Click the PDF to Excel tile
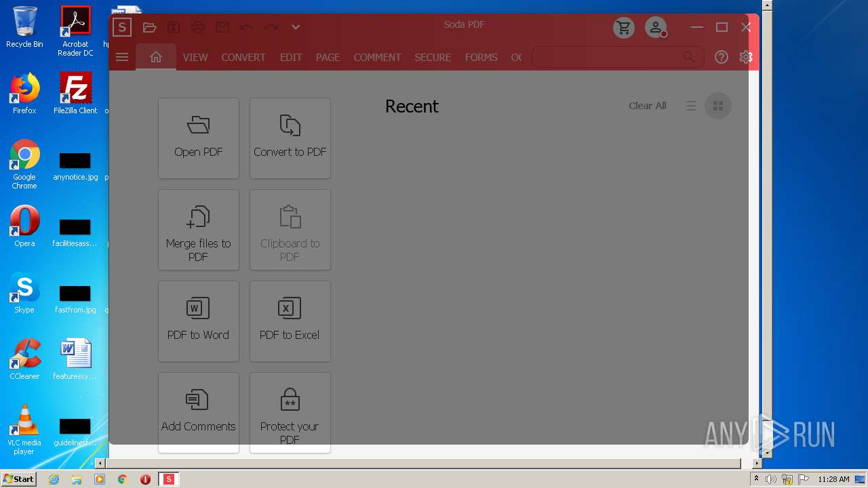Image resolution: width=868 pixels, height=488 pixels. pyautogui.click(x=290, y=321)
